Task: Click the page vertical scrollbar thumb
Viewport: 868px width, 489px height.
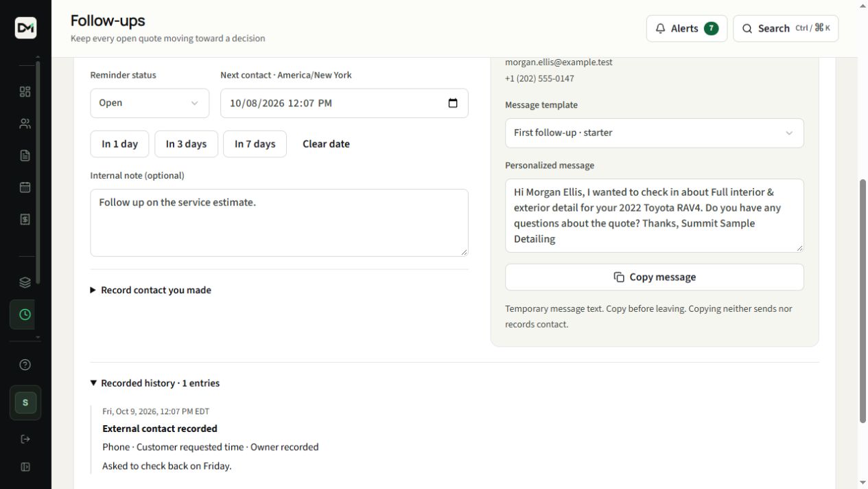Action: coord(863,301)
